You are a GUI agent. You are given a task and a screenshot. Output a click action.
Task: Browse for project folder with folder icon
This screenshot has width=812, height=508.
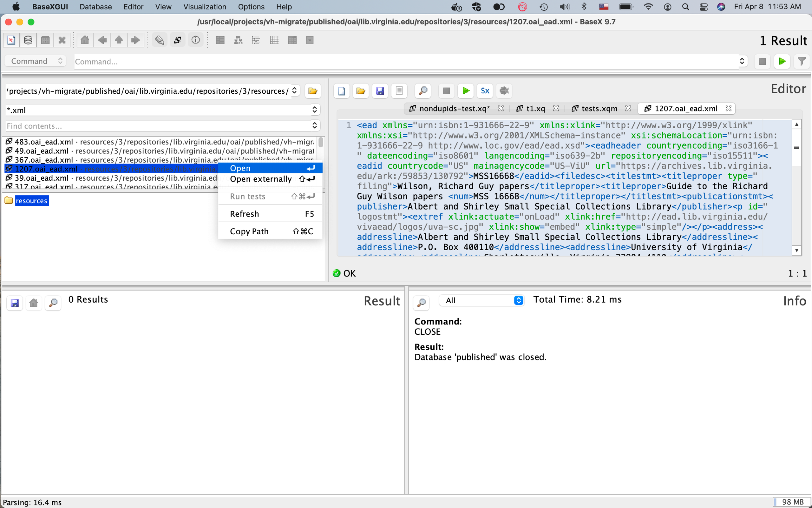pos(313,91)
